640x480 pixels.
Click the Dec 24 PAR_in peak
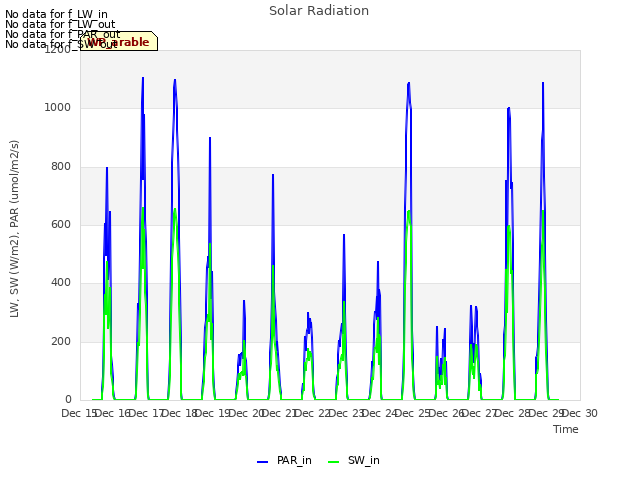point(409,83)
